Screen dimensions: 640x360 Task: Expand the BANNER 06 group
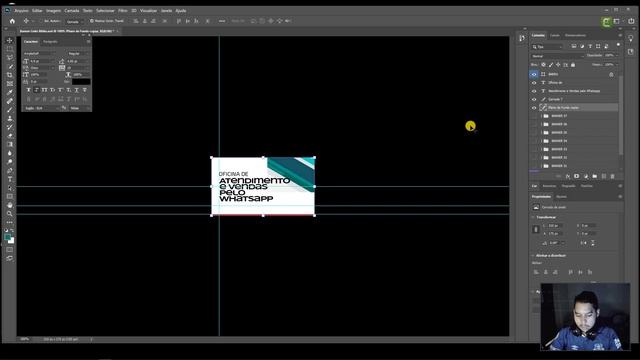[x=542, y=124]
